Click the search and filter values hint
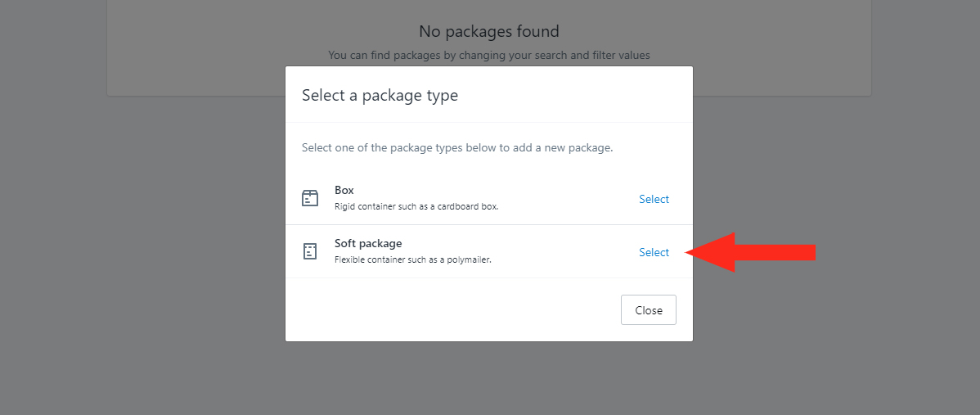980x415 pixels. (x=488, y=55)
